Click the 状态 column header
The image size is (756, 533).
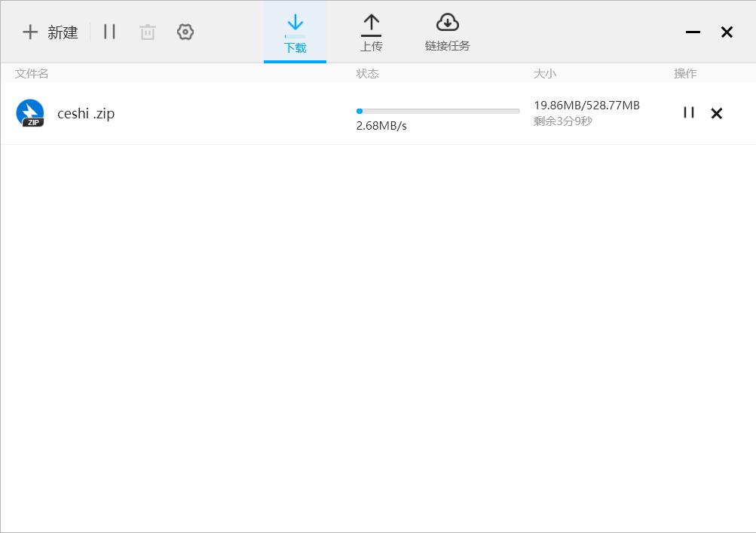[x=367, y=73]
